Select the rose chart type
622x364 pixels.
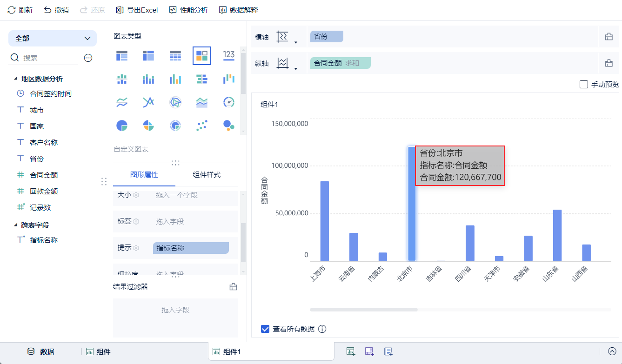tap(148, 126)
